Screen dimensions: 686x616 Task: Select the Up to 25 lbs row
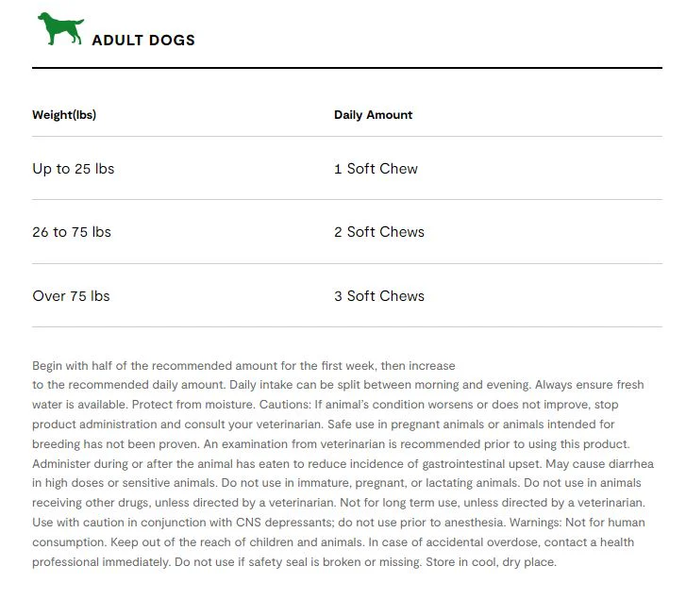(347, 169)
